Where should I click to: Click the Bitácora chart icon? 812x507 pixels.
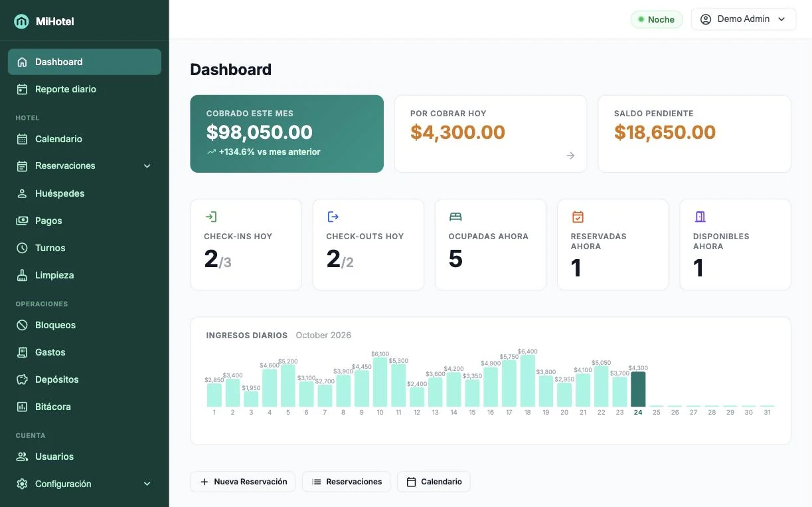(x=22, y=407)
